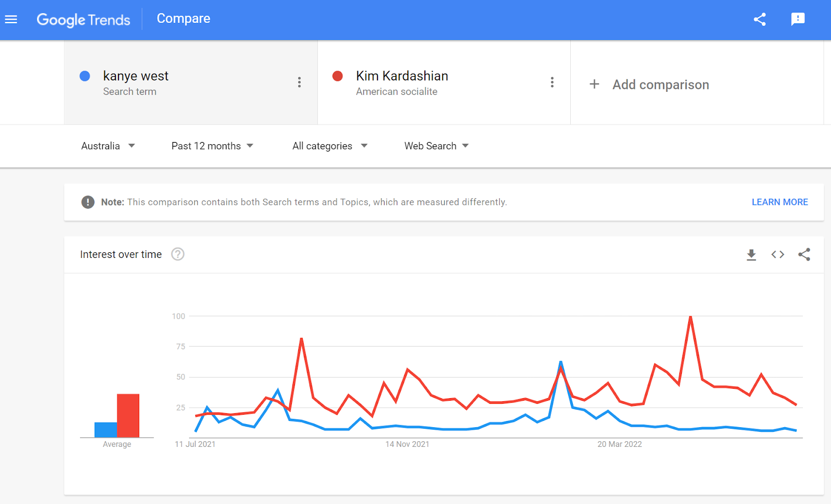This screenshot has height=504, width=831.
Task: Expand the All categories dropdown
Action: 330,146
